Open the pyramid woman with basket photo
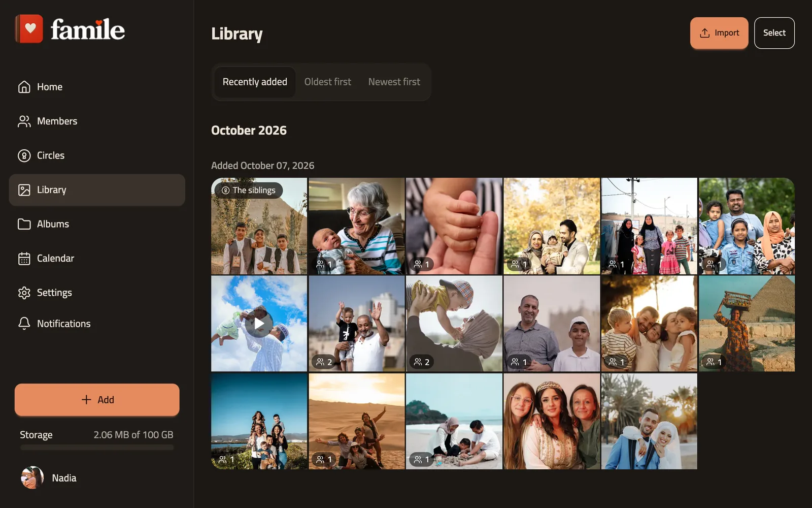This screenshot has width=812, height=508. (x=747, y=324)
